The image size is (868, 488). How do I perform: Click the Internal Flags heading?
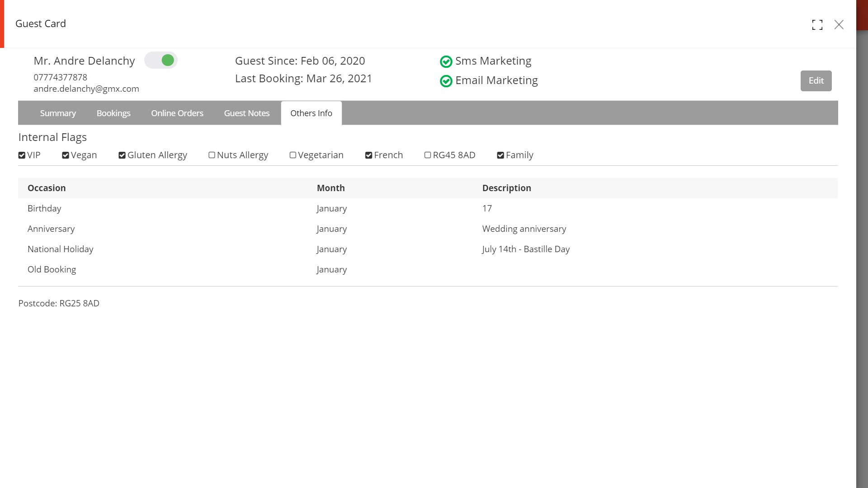tap(52, 137)
